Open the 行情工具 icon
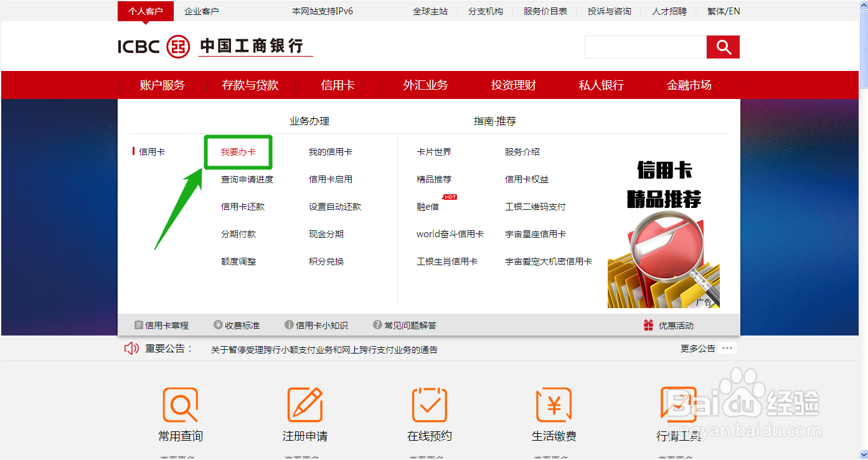 [x=679, y=405]
